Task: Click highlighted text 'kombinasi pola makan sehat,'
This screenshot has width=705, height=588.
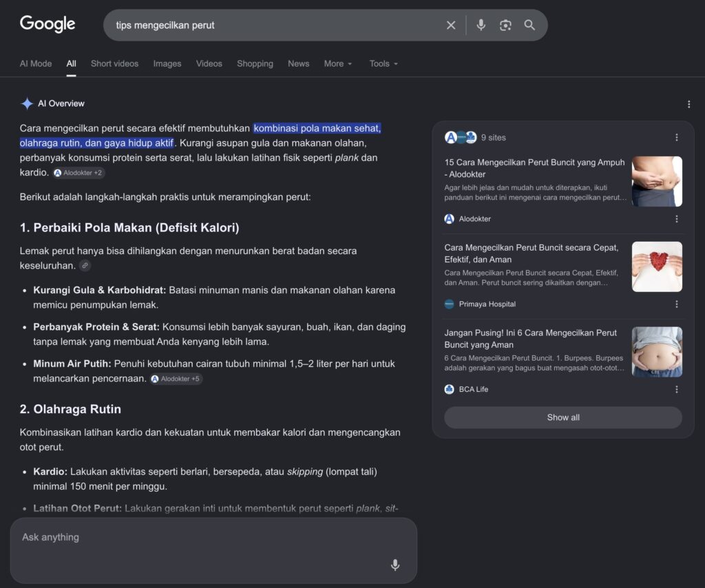Action: pos(317,128)
